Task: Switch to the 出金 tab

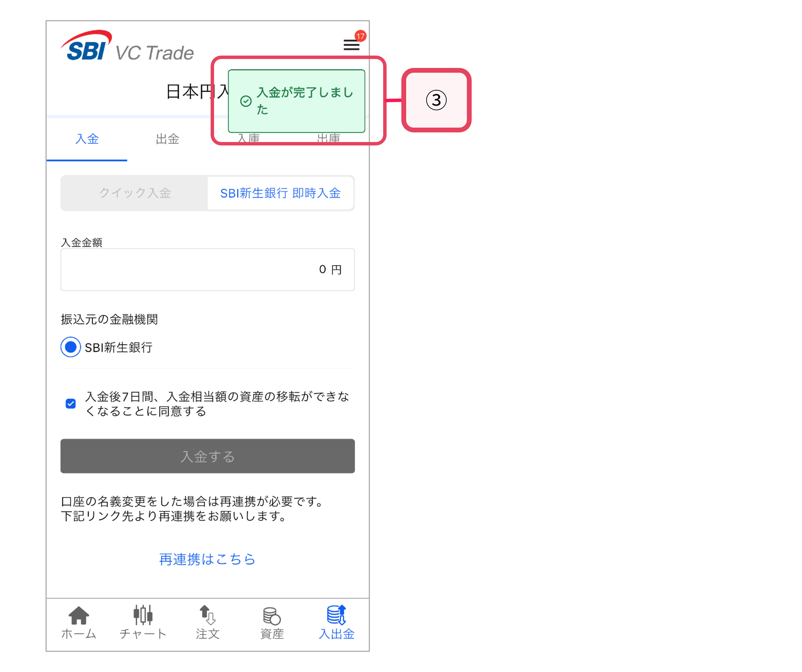Action: pos(167,139)
